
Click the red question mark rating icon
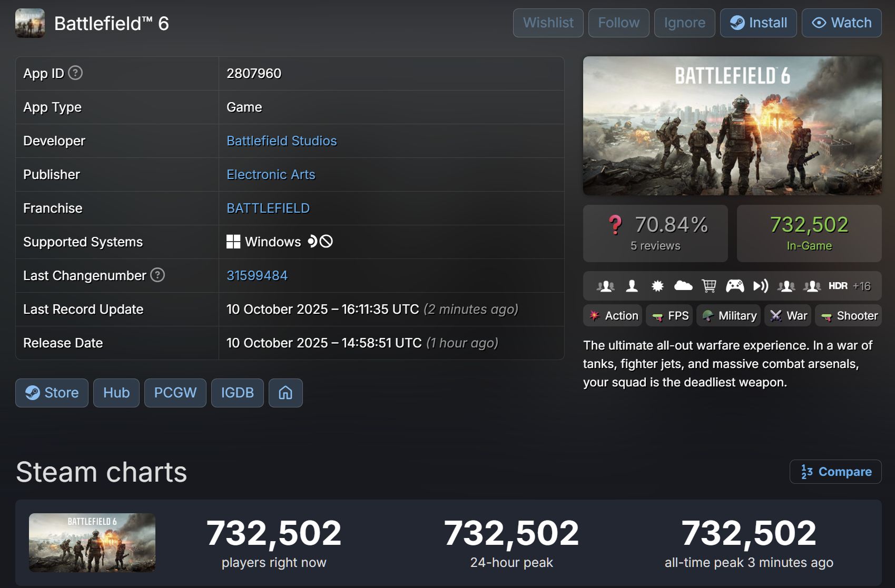615,225
